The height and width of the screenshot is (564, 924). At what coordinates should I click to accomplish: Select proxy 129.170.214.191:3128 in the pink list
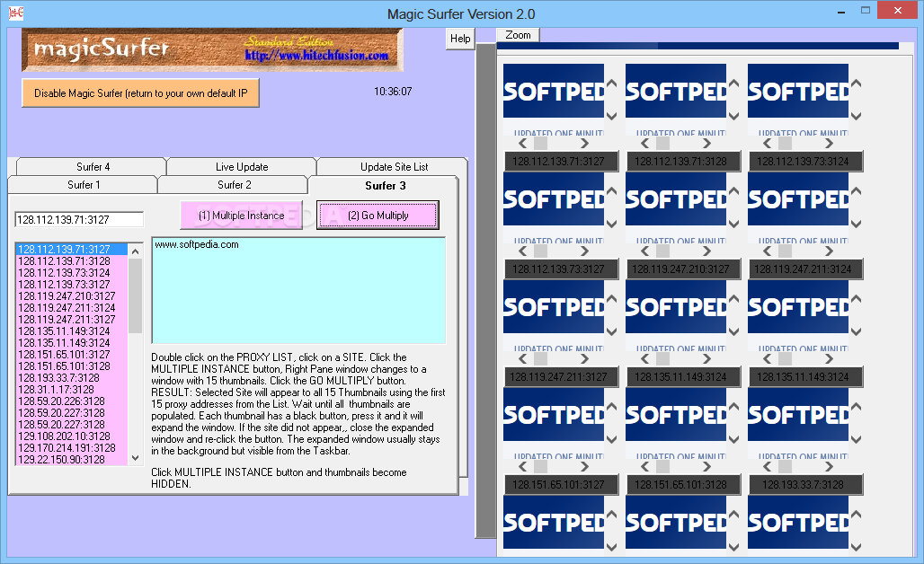coord(72,448)
